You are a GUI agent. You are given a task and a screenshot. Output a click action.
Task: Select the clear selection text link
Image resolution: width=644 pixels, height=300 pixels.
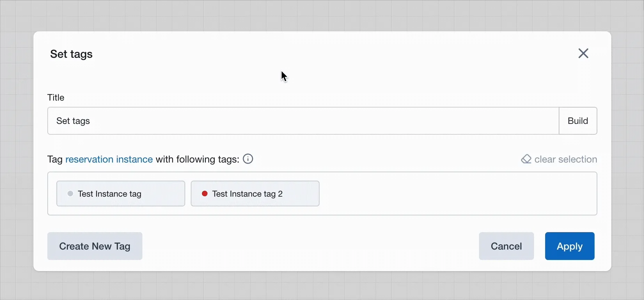click(x=566, y=159)
